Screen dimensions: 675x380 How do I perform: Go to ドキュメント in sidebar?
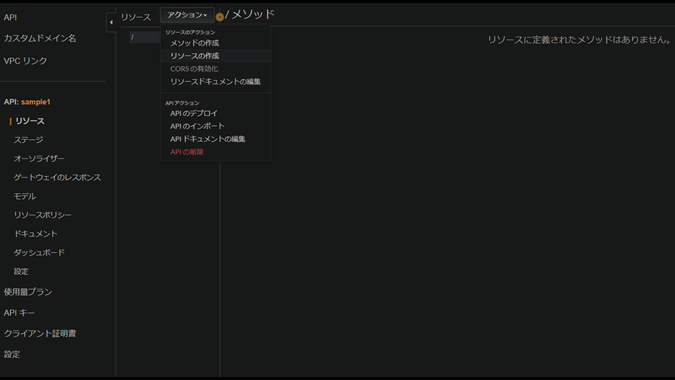pyautogui.click(x=35, y=234)
